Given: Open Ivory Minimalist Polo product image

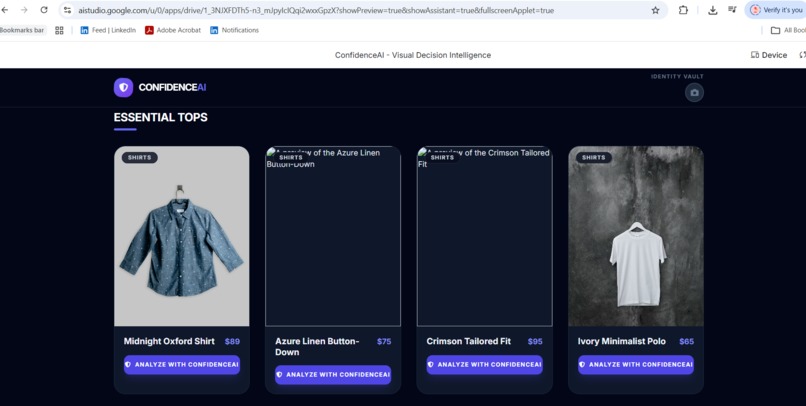Looking at the screenshot, I should [x=636, y=236].
